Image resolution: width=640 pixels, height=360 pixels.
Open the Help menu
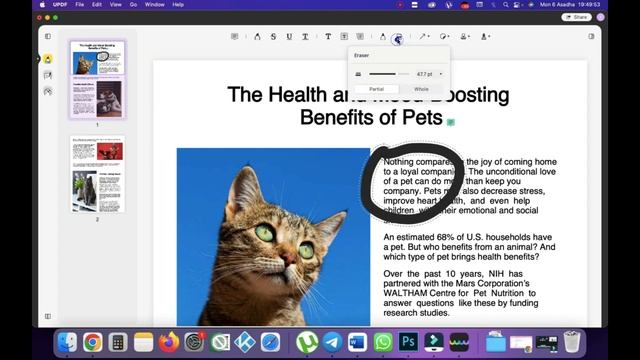[178, 4]
